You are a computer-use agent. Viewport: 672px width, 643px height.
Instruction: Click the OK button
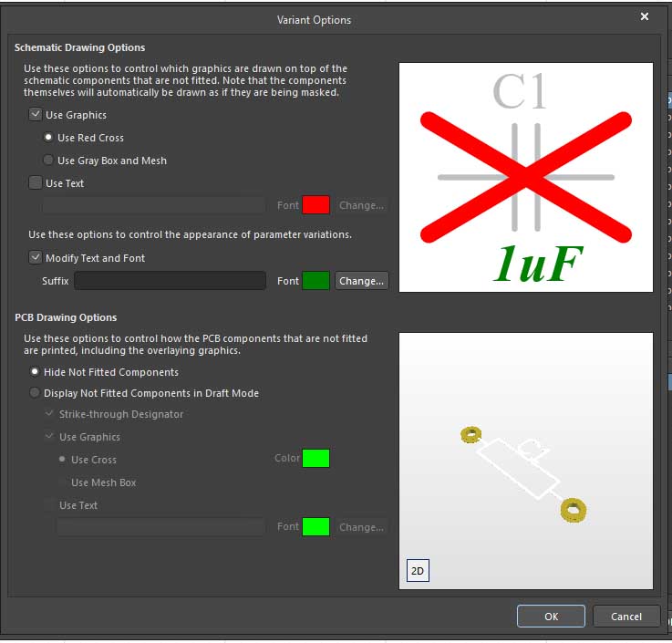[551, 617]
